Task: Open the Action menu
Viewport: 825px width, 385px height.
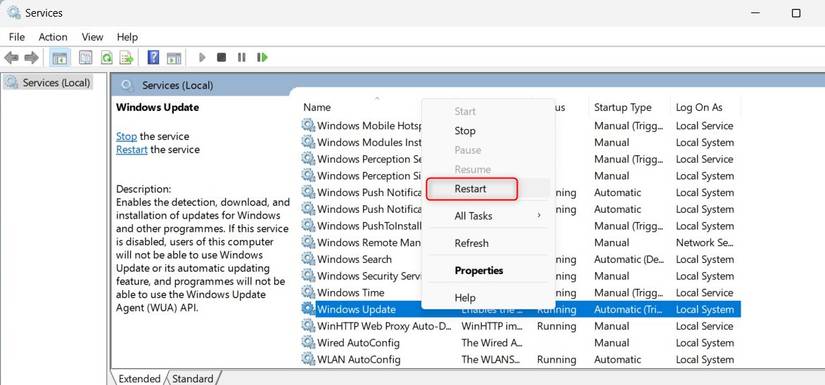Action: point(53,37)
